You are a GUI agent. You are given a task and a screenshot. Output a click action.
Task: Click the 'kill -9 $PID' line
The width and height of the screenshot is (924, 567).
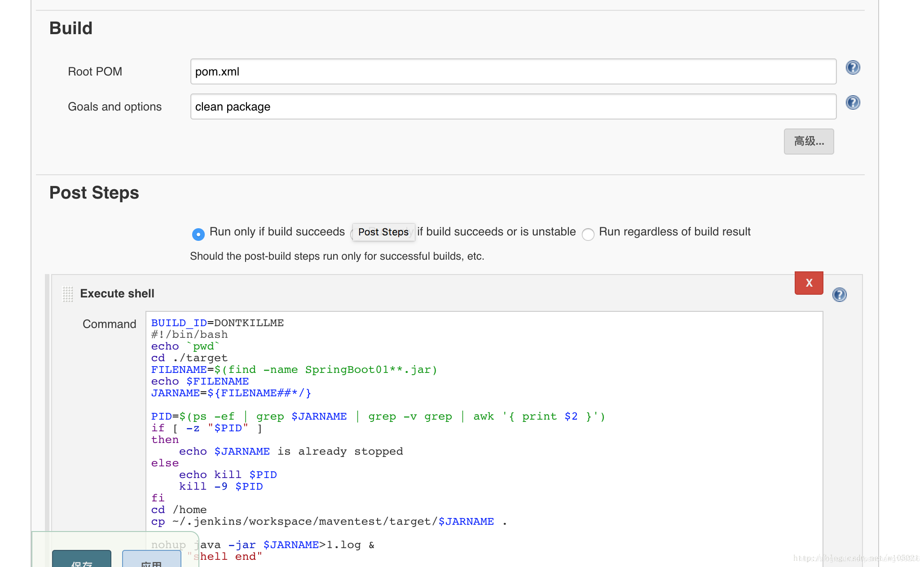pos(221,487)
